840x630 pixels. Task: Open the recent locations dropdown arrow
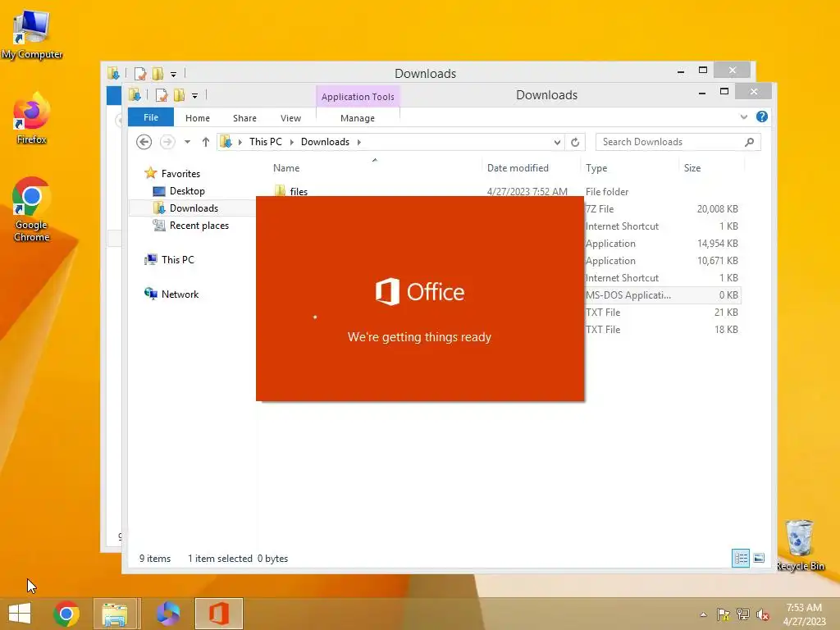point(188,142)
